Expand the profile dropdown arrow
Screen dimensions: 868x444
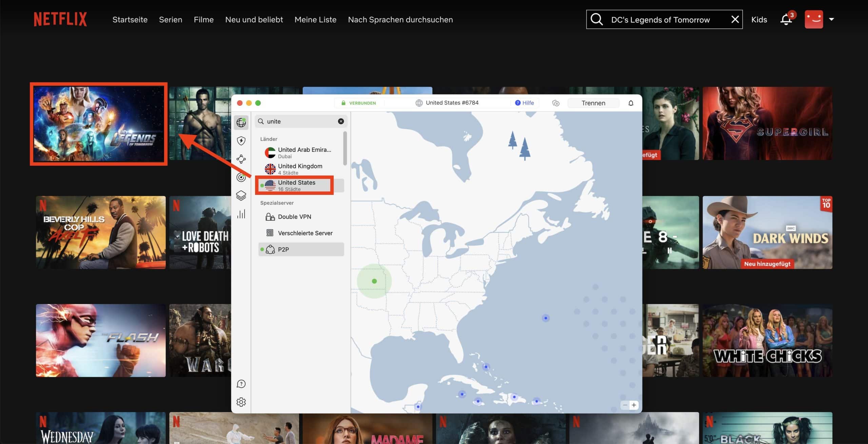[831, 19]
